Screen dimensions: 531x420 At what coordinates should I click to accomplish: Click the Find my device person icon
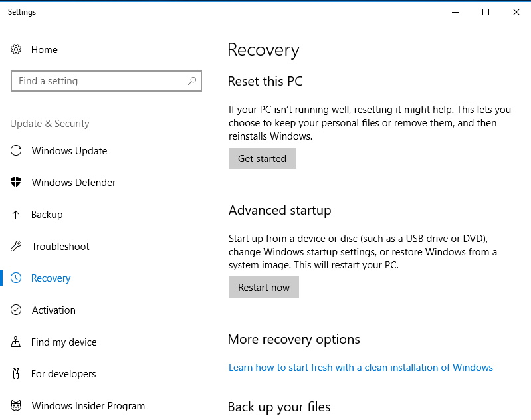pos(15,342)
